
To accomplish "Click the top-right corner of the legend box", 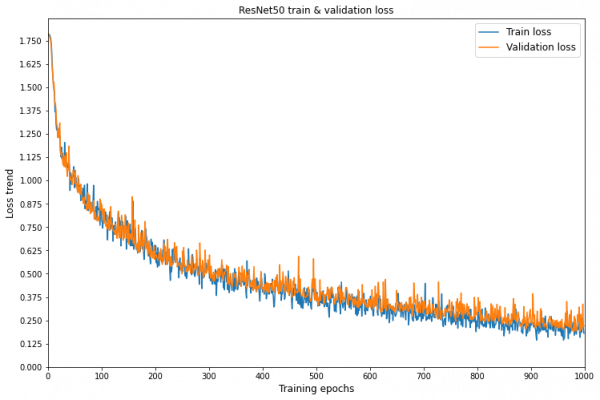I will tap(579, 24).
